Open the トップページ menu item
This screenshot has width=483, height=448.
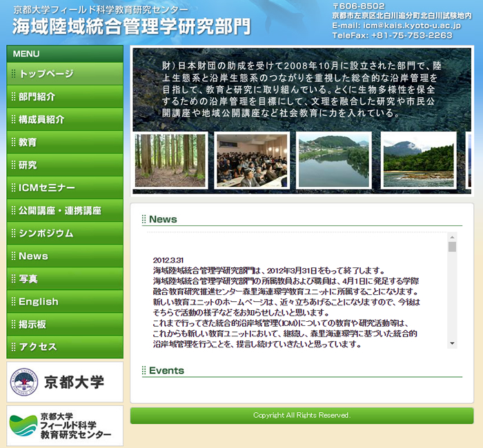64,74
